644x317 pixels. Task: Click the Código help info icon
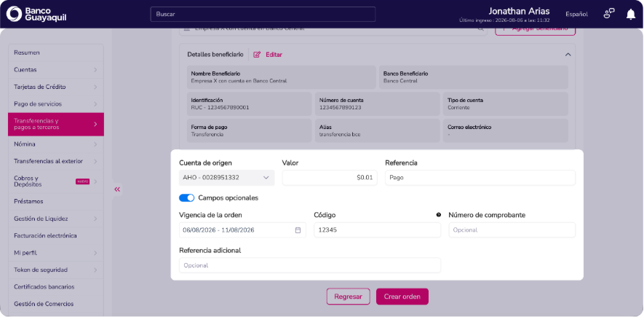click(x=438, y=215)
